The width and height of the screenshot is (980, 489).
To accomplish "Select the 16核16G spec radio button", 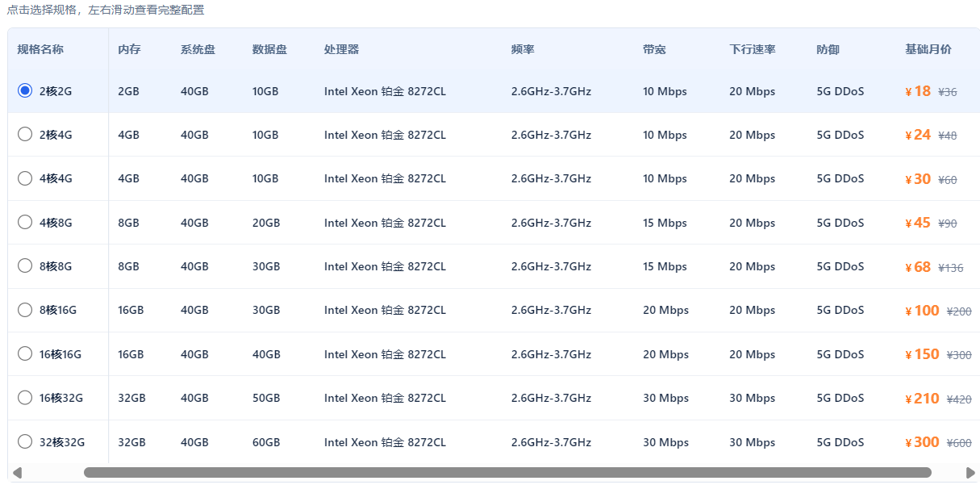I will click(x=25, y=353).
